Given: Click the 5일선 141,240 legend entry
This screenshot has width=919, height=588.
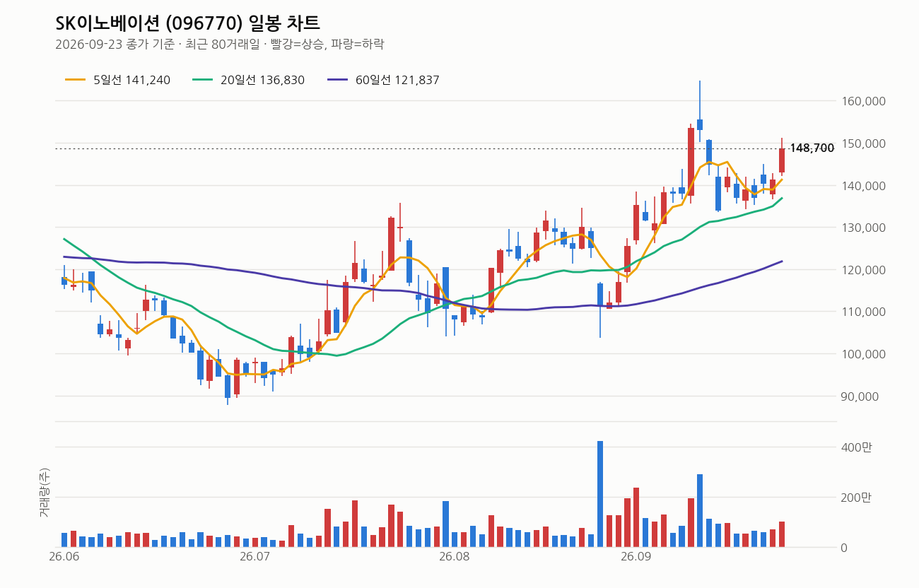Looking at the screenshot, I should [x=117, y=80].
